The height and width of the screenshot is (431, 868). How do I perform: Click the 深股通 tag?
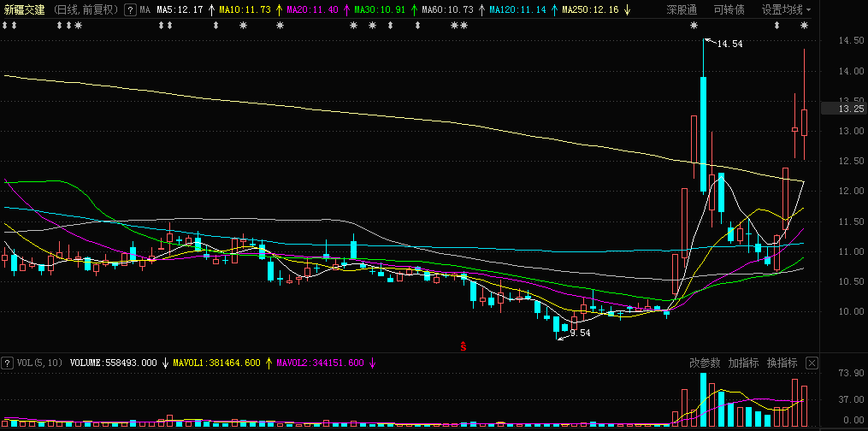coord(682,9)
